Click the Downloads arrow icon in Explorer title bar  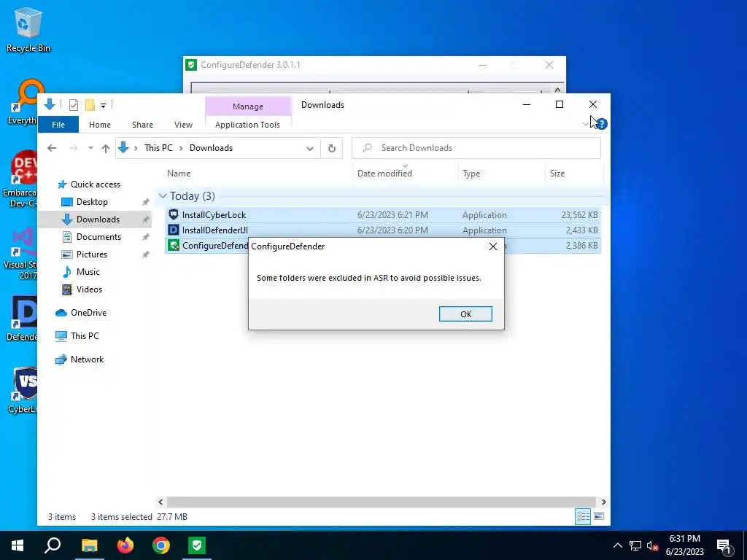point(50,105)
